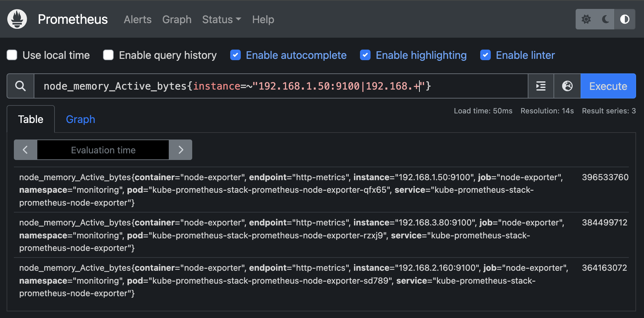The height and width of the screenshot is (318, 644).
Task: Format expression with indent icon
Action: coord(541,86)
